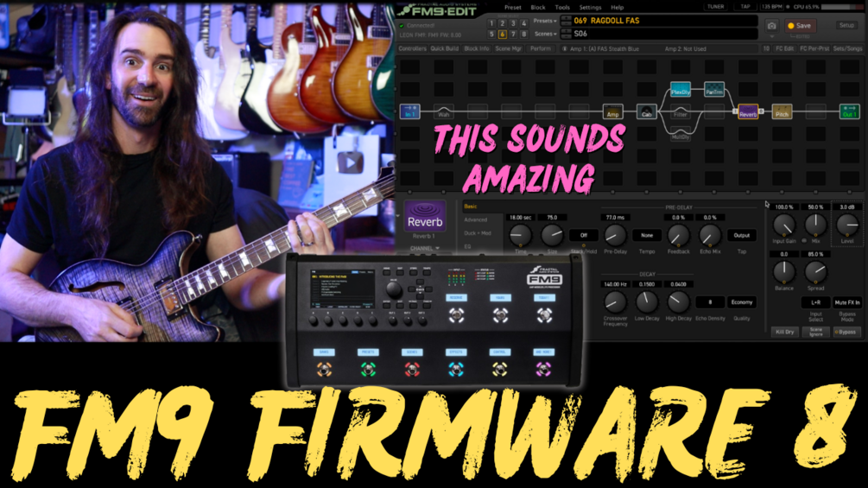Click the pause icon beside Amp 1 label

coord(564,48)
